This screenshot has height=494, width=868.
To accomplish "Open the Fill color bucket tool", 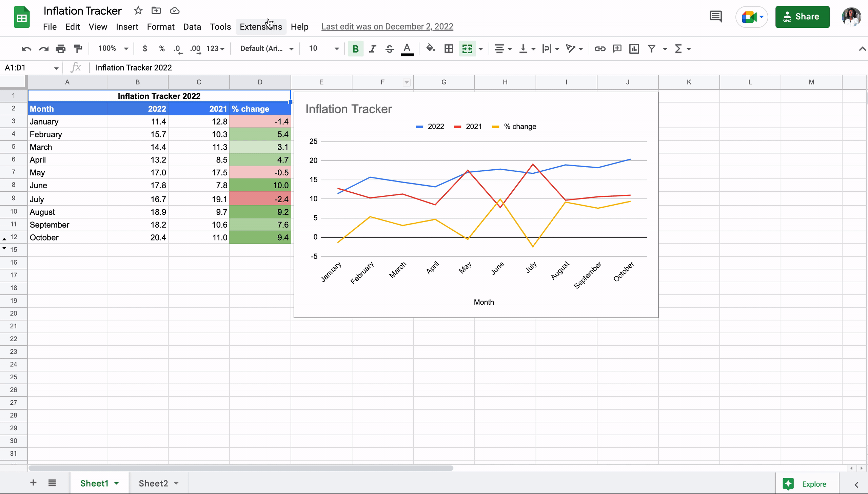I will click(x=430, y=49).
